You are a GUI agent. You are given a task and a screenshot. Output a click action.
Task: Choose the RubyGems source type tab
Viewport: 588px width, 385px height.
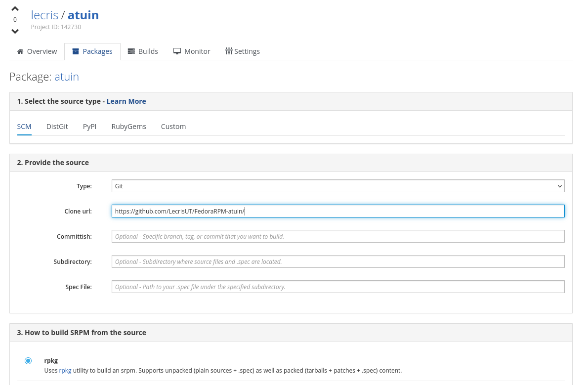128,127
